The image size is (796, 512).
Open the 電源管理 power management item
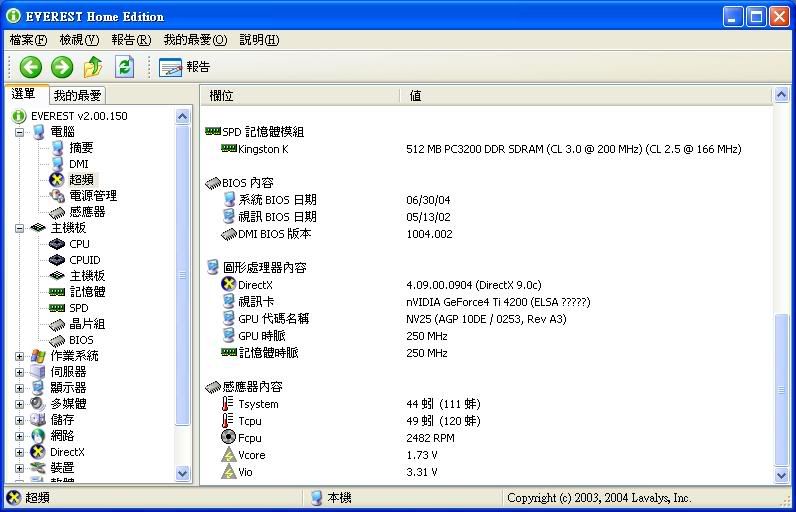[93, 196]
